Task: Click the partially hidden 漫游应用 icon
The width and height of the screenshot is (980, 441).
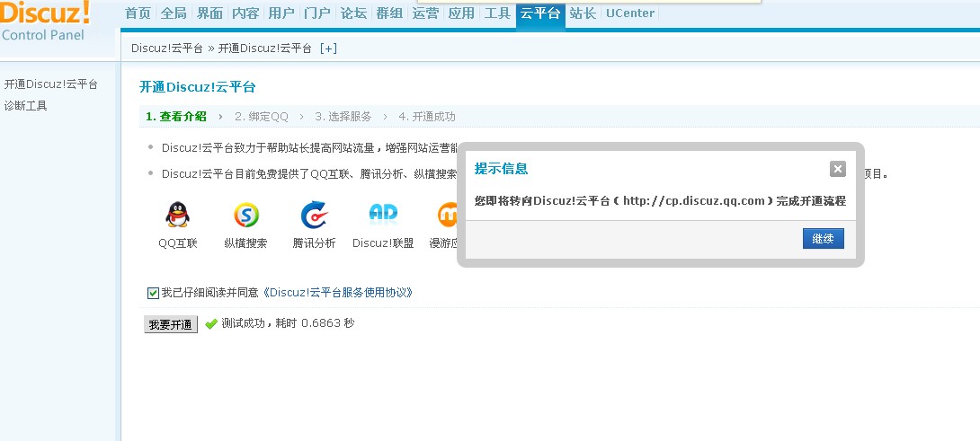Action: click(x=446, y=215)
